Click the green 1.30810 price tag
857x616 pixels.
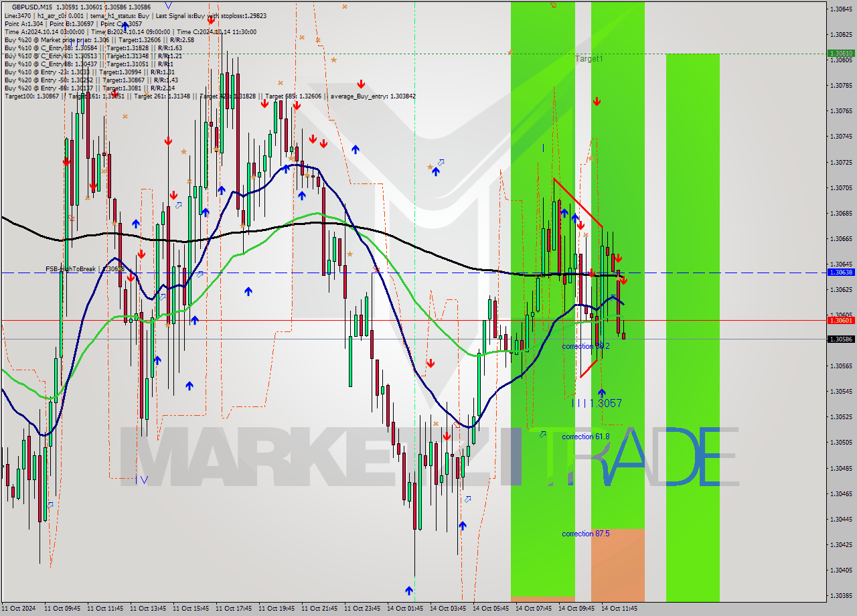click(841, 53)
